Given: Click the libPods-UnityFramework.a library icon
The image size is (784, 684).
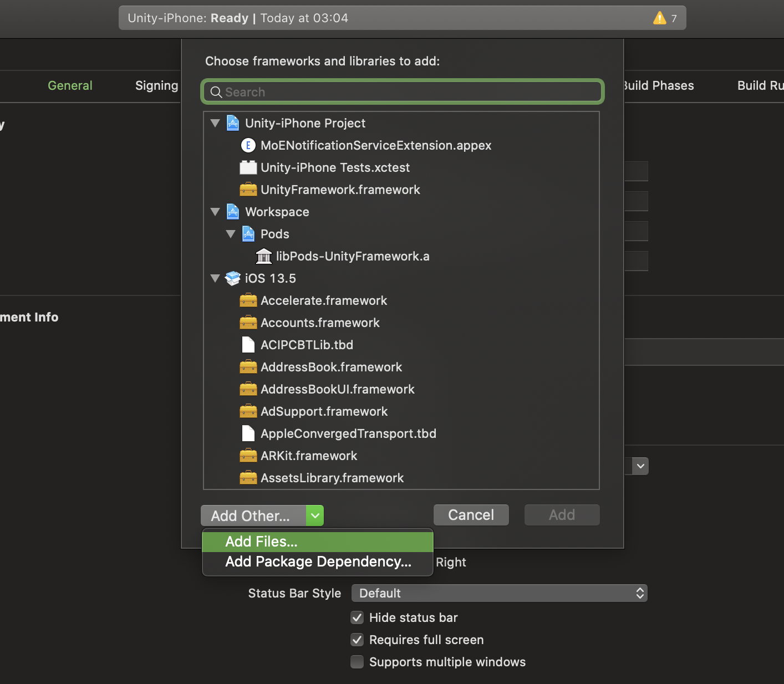Looking at the screenshot, I should tap(264, 256).
